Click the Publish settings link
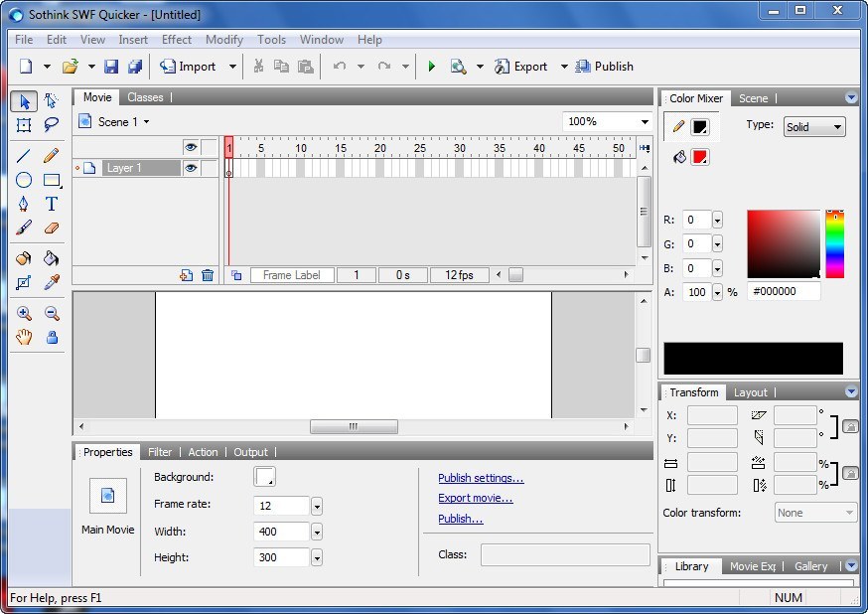This screenshot has width=868, height=614. coord(481,478)
